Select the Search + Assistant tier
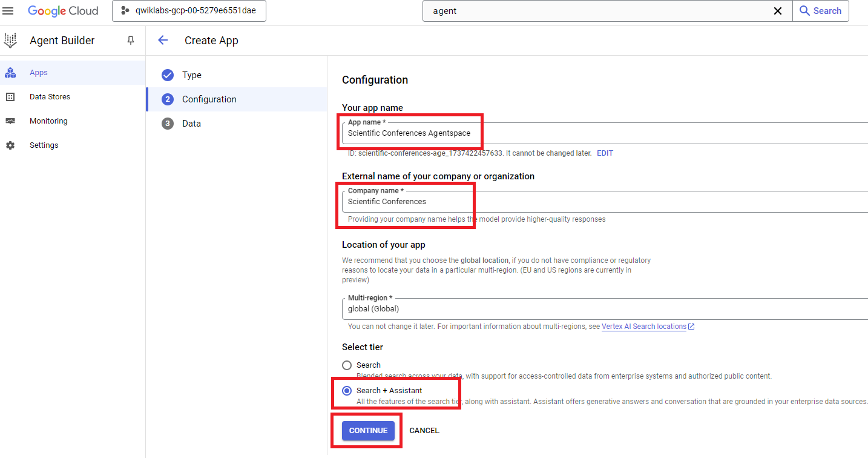Viewport: 868px width, 458px height. [347, 390]
